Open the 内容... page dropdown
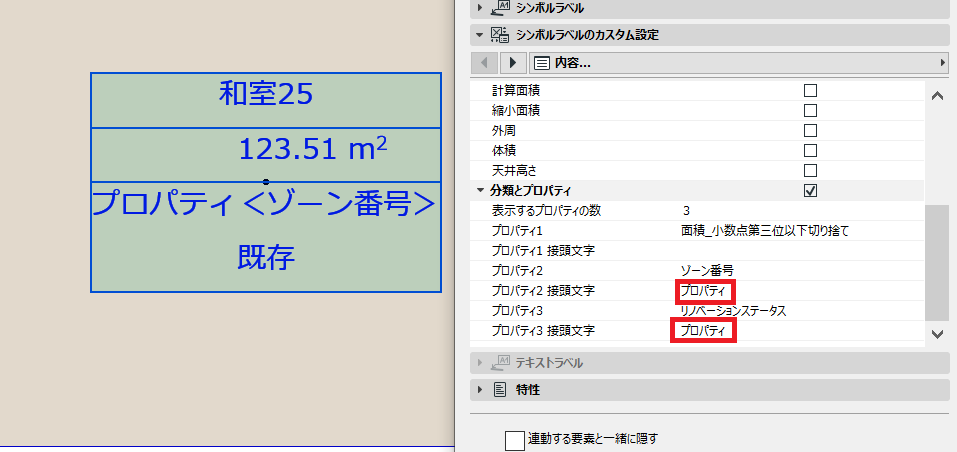The height and width of the screenshot is (452, 957). (740, 62)
